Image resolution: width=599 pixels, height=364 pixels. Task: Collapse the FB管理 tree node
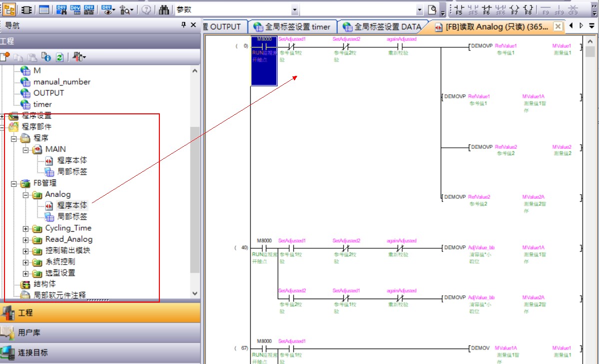coord(14,183)
